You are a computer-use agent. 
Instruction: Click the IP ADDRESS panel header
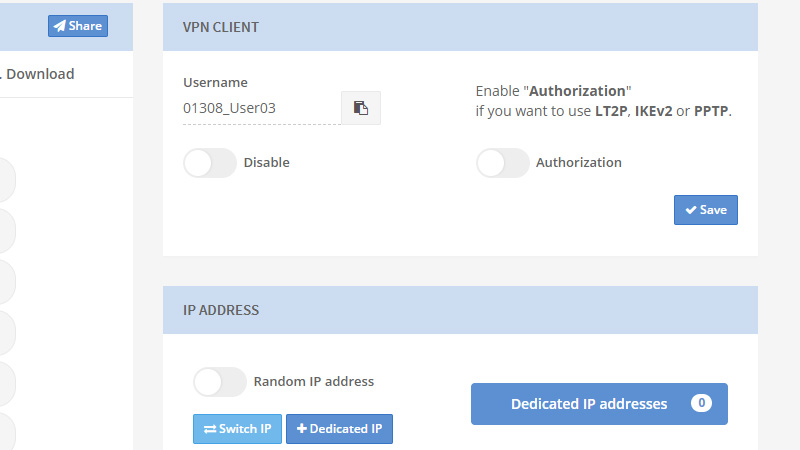click(460, 310)
